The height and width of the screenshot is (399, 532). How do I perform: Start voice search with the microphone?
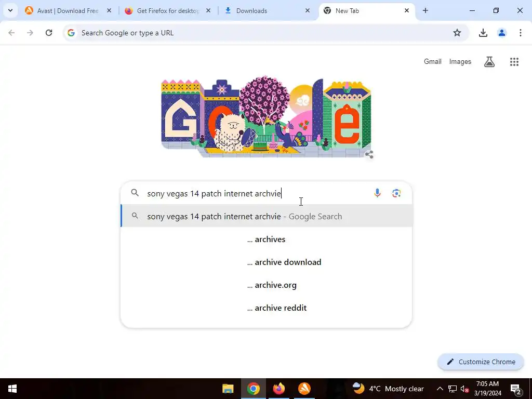(377, 193)
